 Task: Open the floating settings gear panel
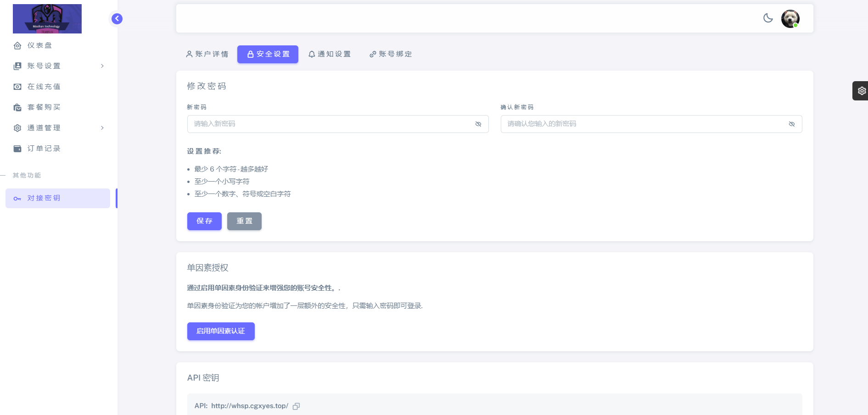click(862, 91)
